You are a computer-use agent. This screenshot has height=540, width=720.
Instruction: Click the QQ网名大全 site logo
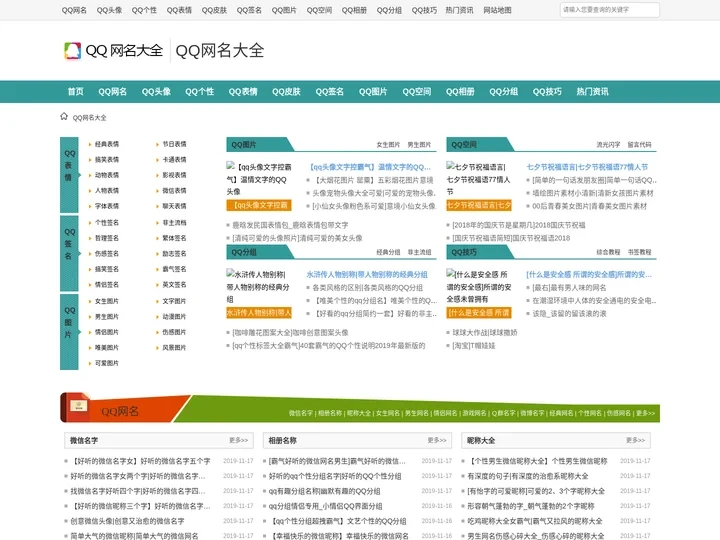click(113, 51)
